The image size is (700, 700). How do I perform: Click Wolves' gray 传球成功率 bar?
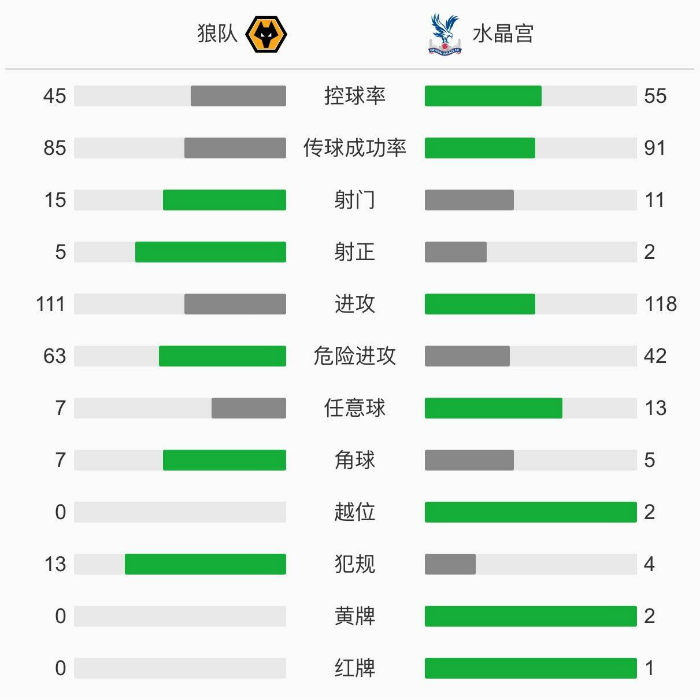click(x=235, y=148)
